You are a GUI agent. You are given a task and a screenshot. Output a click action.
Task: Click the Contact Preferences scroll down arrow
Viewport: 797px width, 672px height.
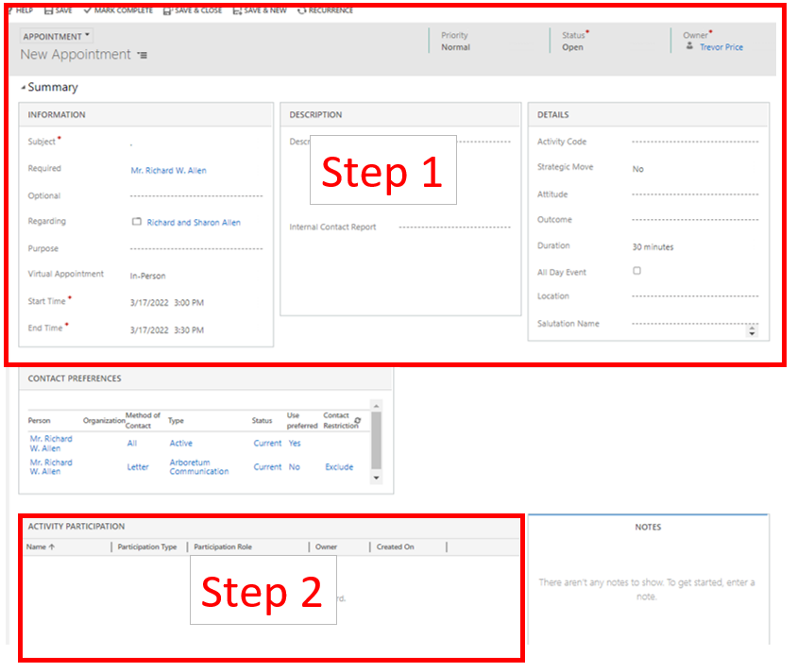click(x=376, y=478)
